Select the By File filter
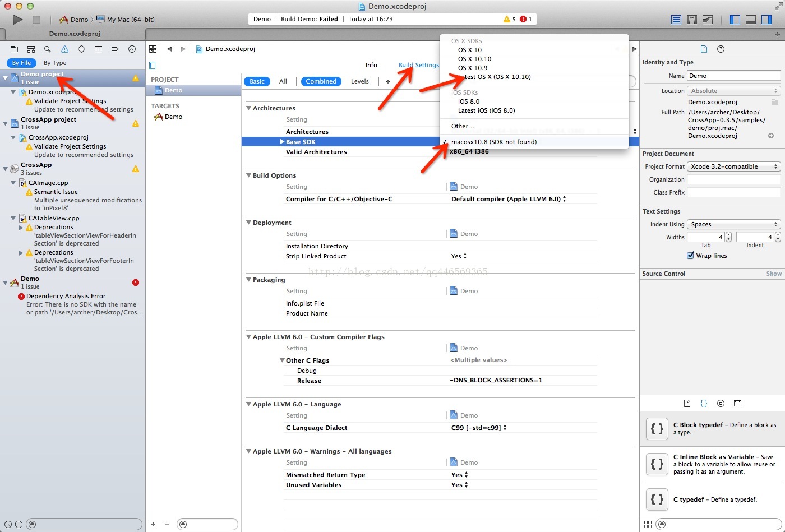Viewport: 785px width, 532px height. 21,63
